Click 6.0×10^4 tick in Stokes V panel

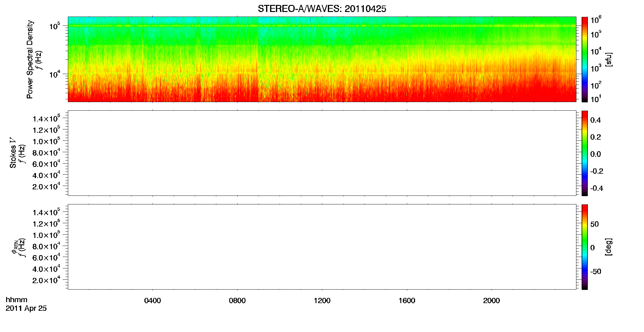[x=46, y=164]
